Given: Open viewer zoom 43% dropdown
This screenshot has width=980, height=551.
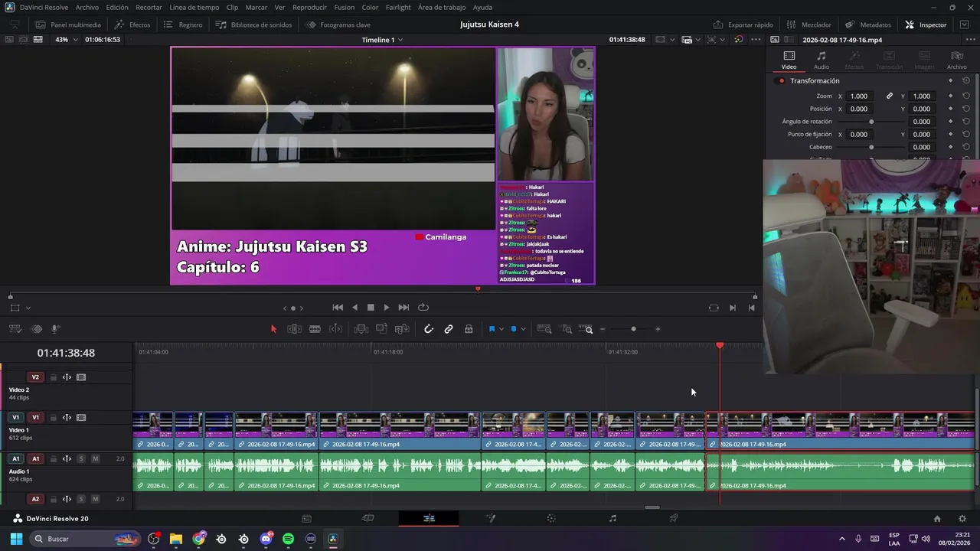Looking at the screenshot, I should click(x=65, y=40).
